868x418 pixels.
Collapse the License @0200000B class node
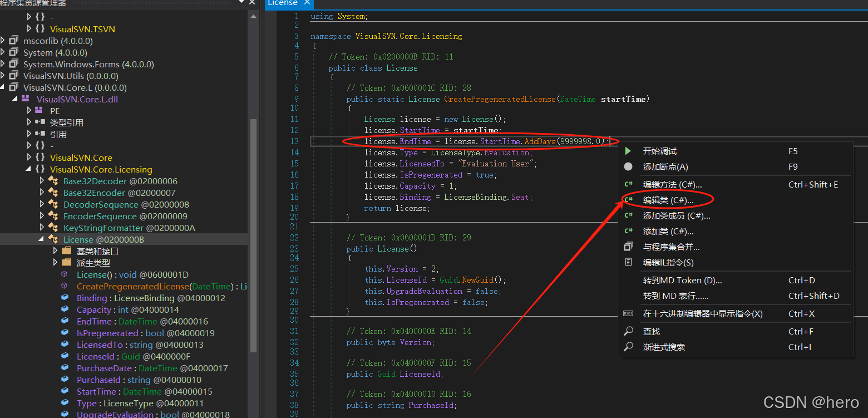tap(42, 239)
